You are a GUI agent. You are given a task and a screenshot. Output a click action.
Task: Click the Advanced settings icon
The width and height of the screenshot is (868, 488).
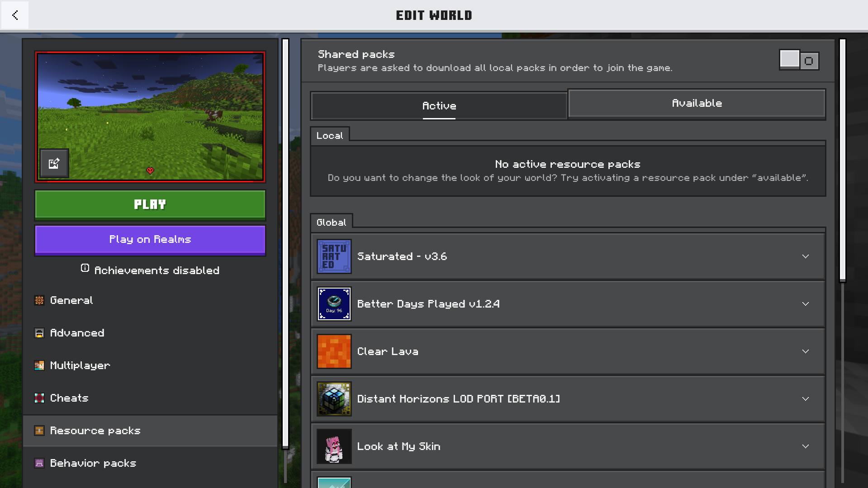coord(39,333)
